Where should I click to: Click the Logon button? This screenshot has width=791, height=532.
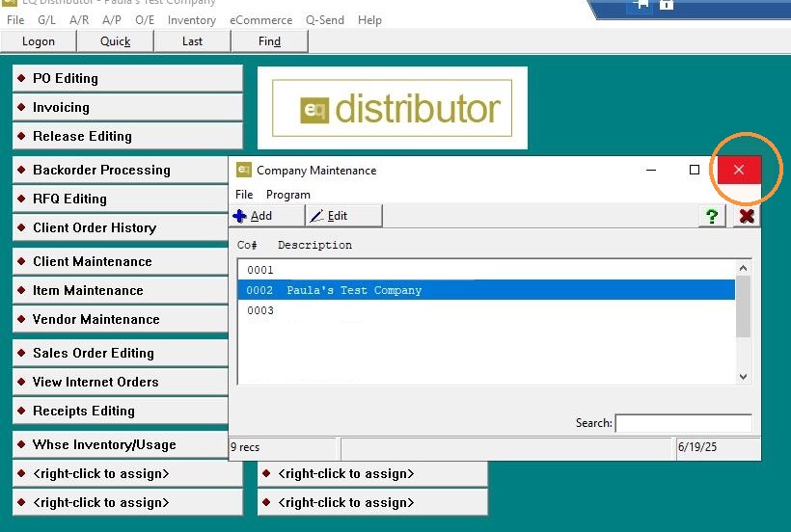click(39, 41)
